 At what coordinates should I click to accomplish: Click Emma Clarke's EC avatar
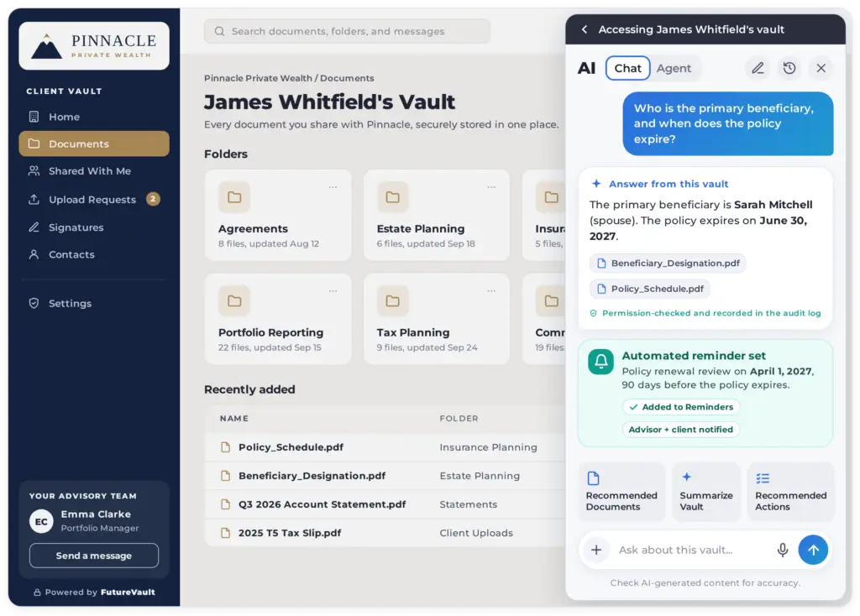[42, 521]
